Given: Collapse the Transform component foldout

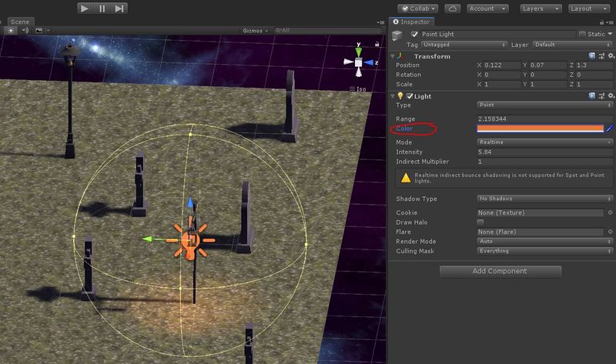Looking at the screenshot, I should coord(392,56).
